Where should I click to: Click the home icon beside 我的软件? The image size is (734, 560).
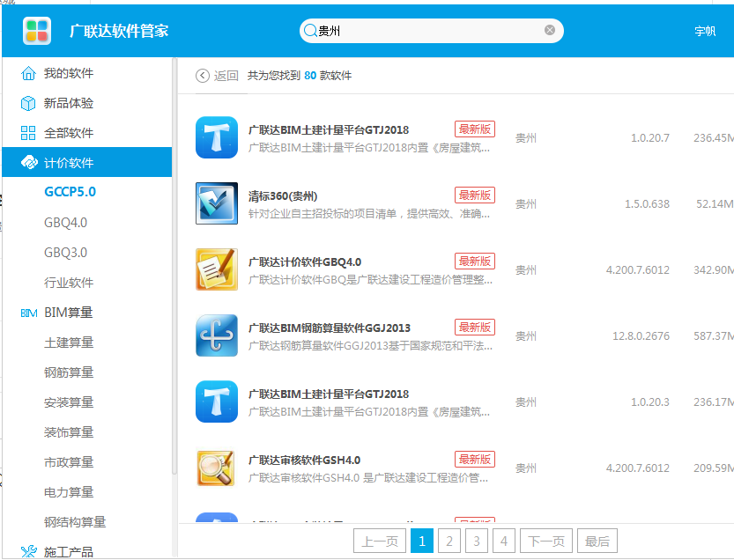coord(28,73)
